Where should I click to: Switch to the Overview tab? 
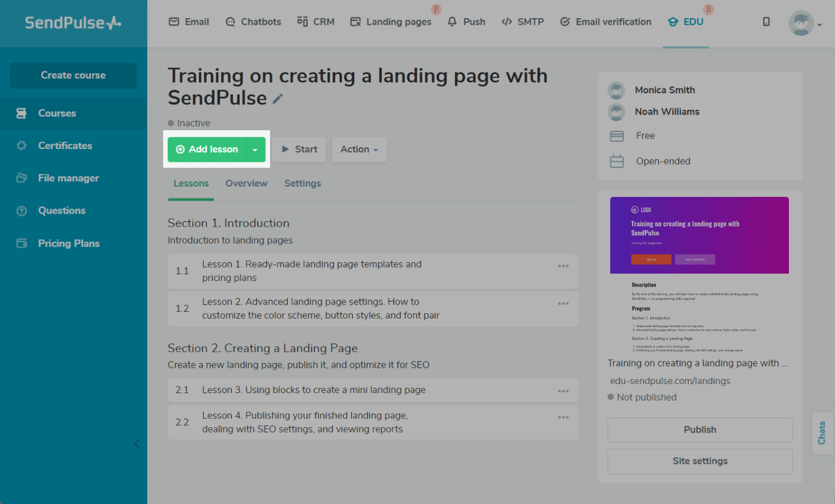(x=246, y=184)
